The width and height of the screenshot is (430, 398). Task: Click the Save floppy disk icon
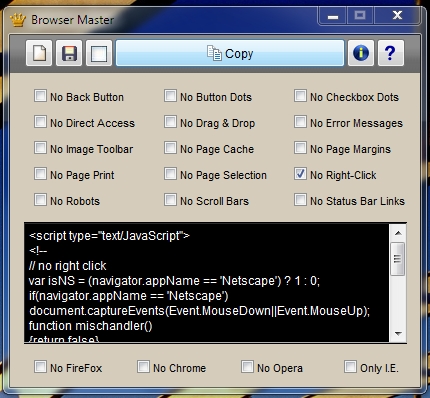(x=69, y=53)
